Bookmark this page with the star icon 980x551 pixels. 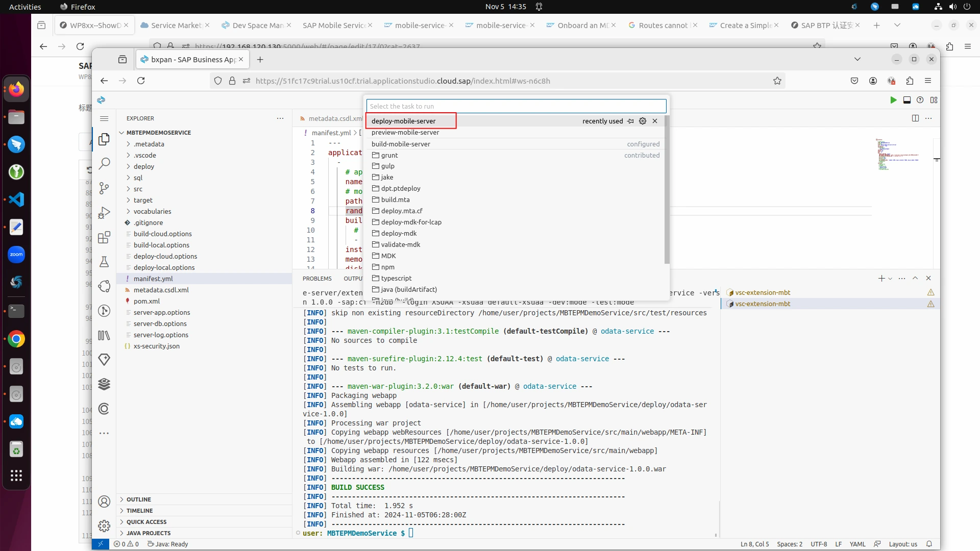pos(777,81)
